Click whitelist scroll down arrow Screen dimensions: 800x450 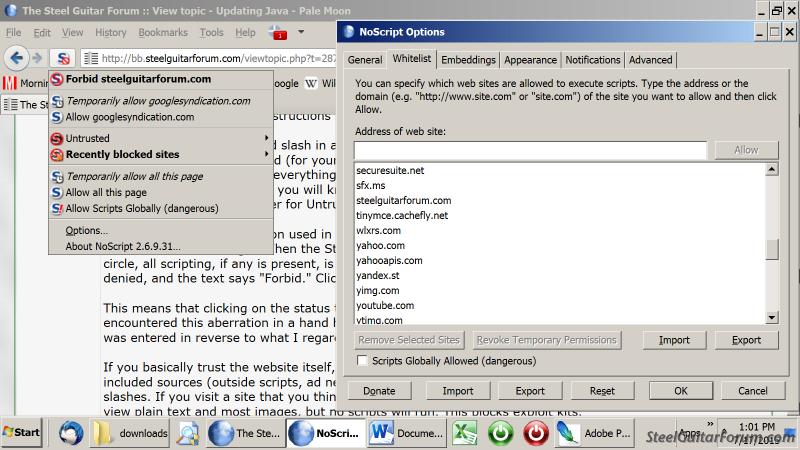coord(772,317)
